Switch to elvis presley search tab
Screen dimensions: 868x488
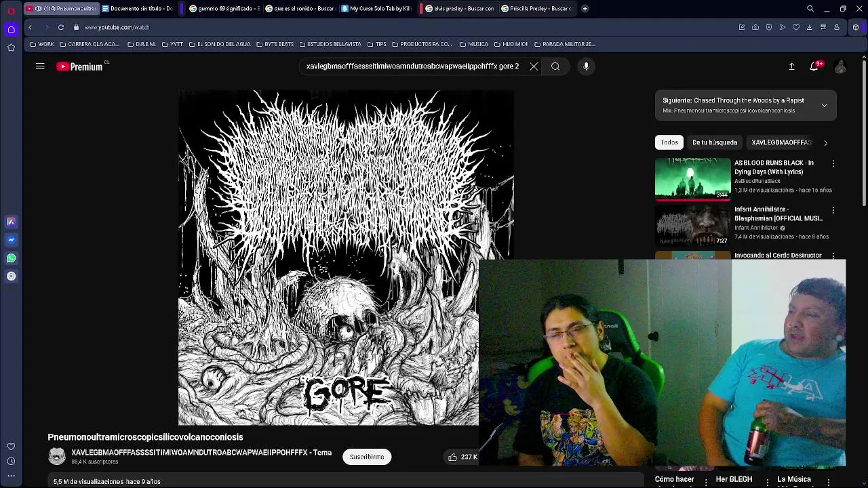(459, 9)
